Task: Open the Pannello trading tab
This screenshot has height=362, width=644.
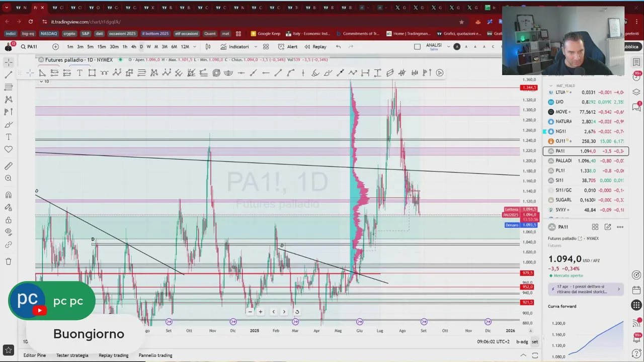Action: tap(155, 355)
